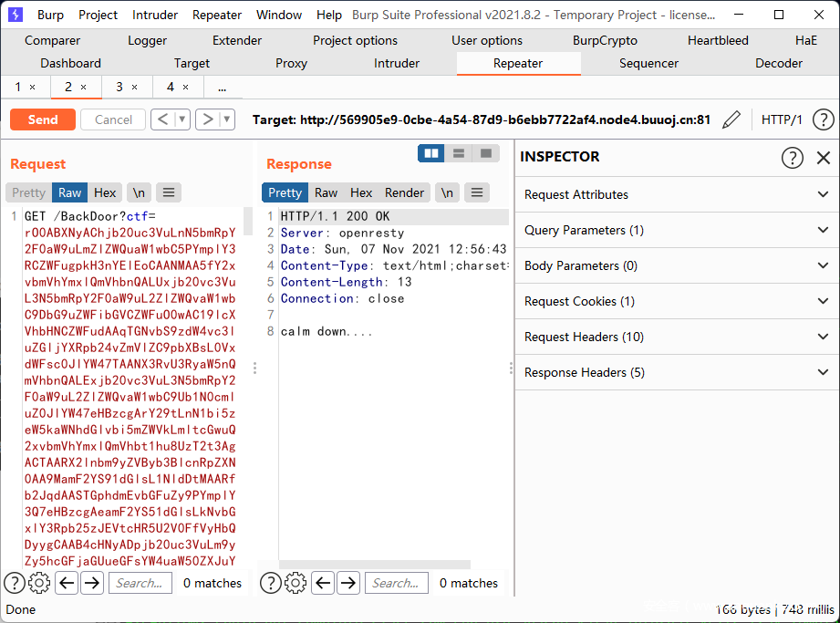Switch Response view to Render

(x=404, y=192)
